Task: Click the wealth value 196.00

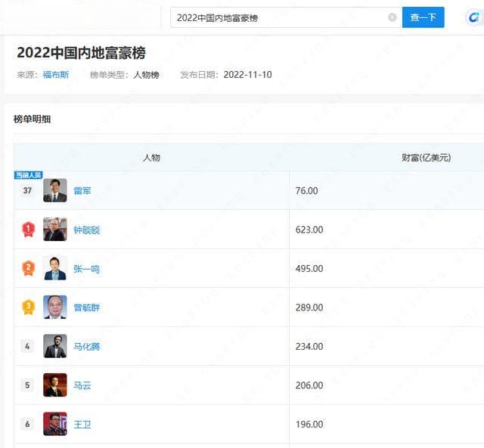Action: 309,425
